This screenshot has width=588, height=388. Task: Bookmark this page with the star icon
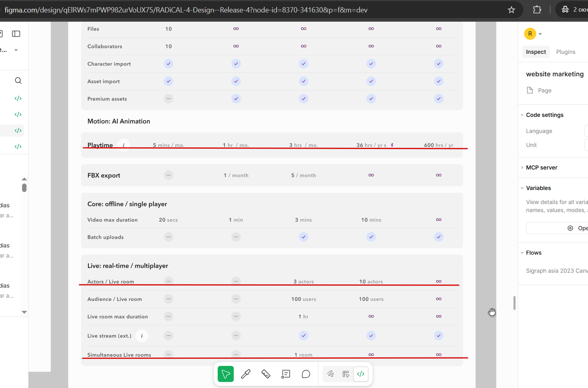511,10
